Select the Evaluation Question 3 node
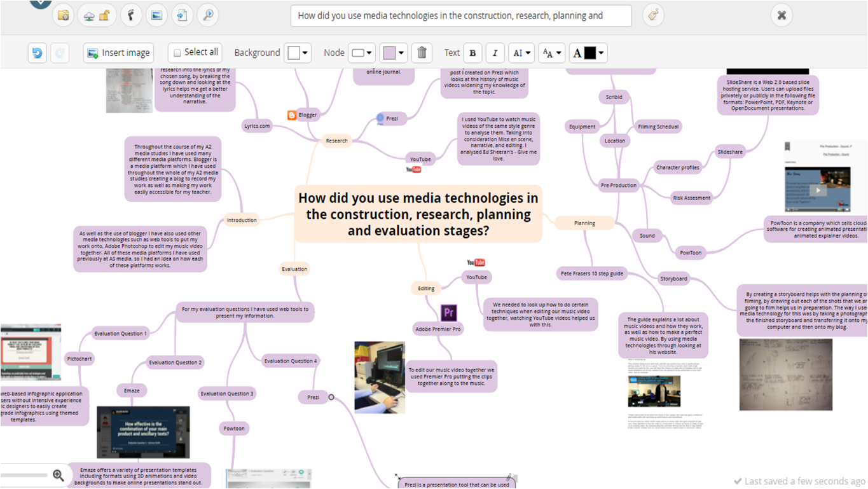The height and width of the screenshot is (489, 868). click(x=227, y=394)
